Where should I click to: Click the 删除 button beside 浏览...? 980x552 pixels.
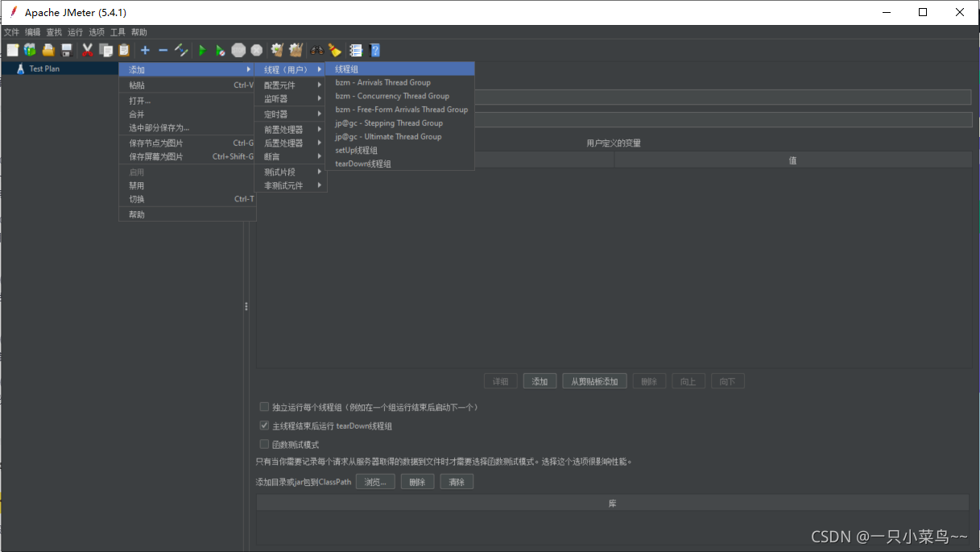pyautogui.click(x=417, y=482)
